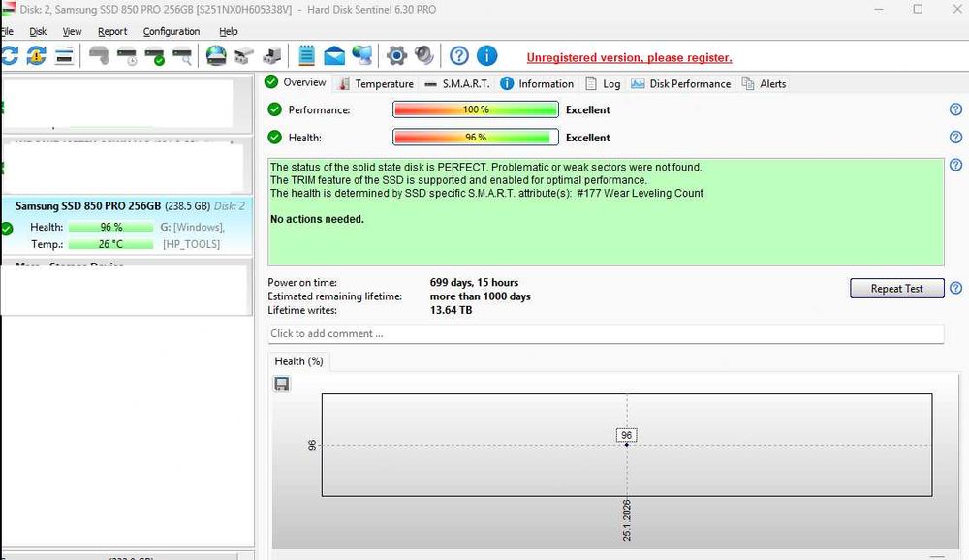Open the Report menu

click(x=111, y=31)
